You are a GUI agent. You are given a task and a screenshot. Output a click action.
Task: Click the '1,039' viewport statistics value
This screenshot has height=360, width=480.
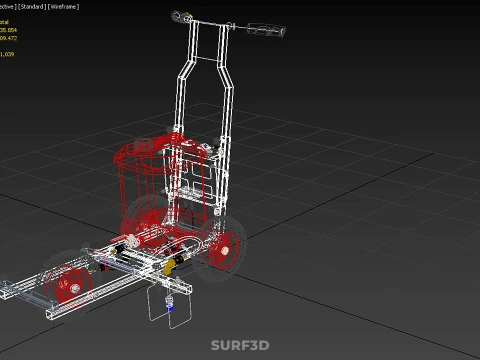pos(7,54)
